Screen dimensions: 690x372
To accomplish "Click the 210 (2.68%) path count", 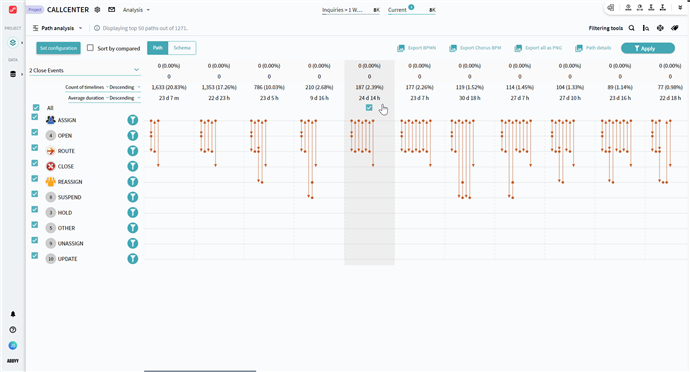I will coord(319,87).
